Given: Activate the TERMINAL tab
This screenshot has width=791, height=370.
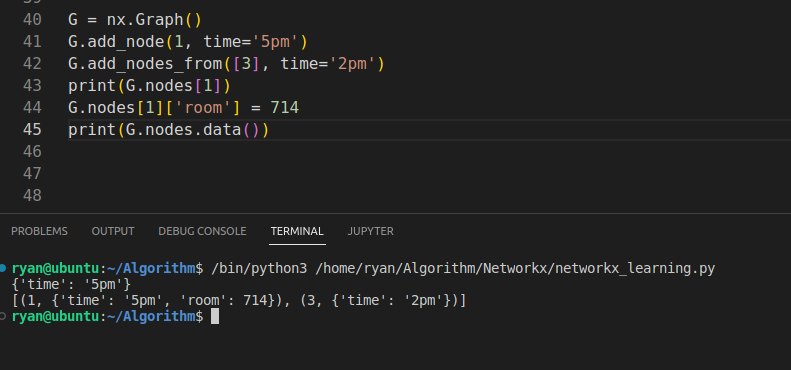Looking at the screenshot, I should coord(297,231).
